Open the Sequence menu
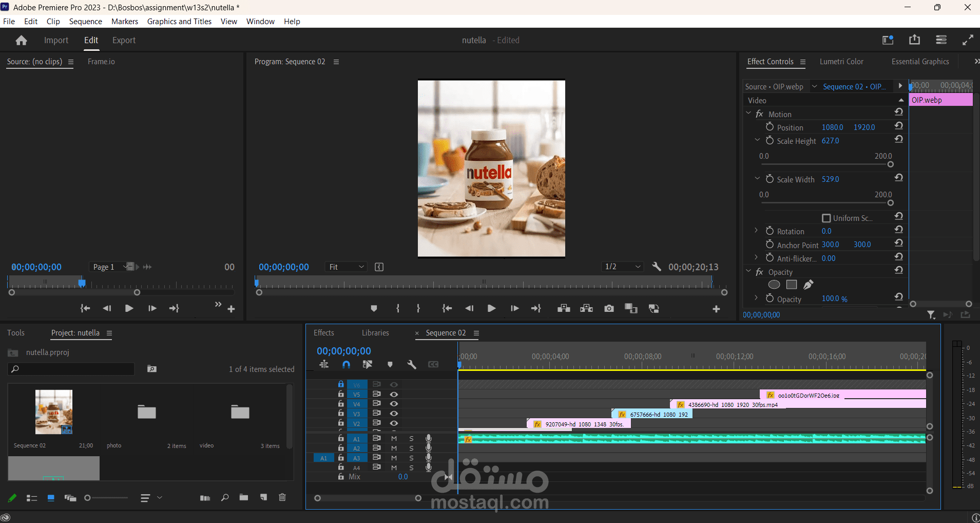 [85, 21]
